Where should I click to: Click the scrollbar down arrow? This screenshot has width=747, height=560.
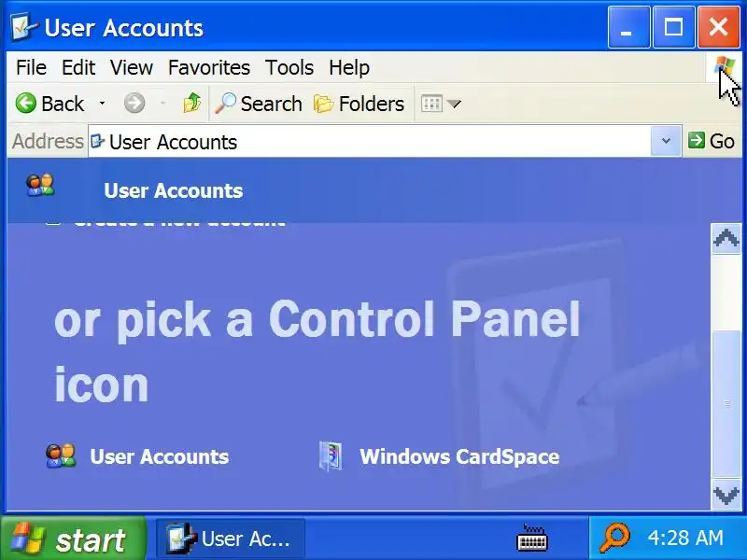coord(726,496)
